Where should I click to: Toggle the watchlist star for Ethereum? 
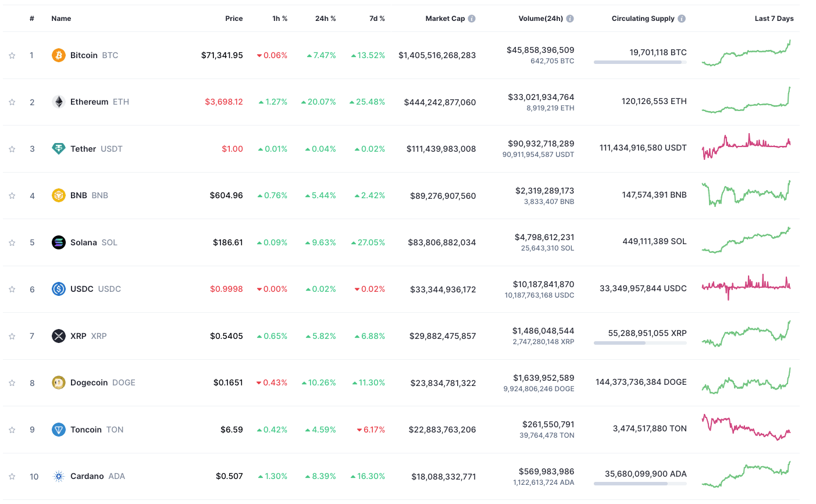pyautogui.click(x=12, y=102)
